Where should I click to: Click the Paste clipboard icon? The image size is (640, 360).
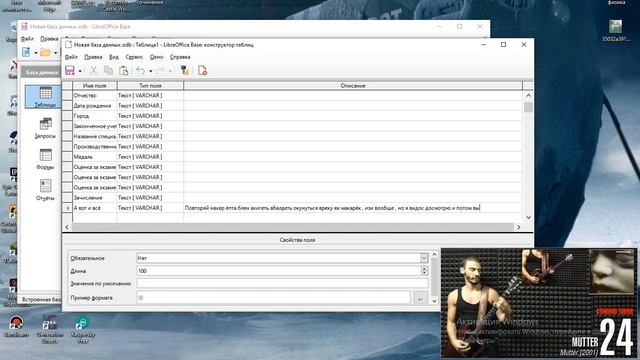123,71
